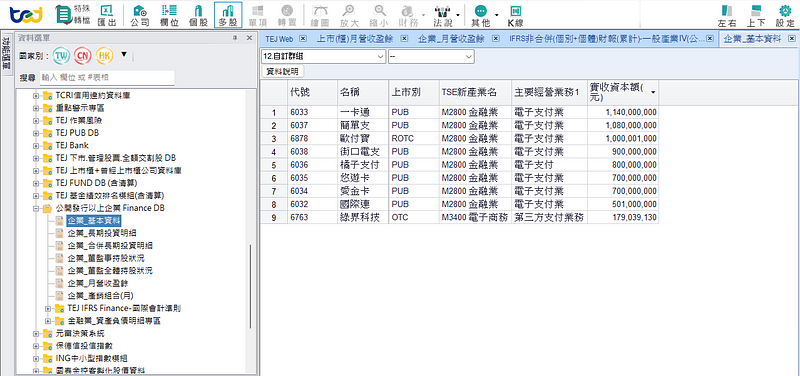
Task: Select the 個股 single stock icon
Action: click(198, 14)
